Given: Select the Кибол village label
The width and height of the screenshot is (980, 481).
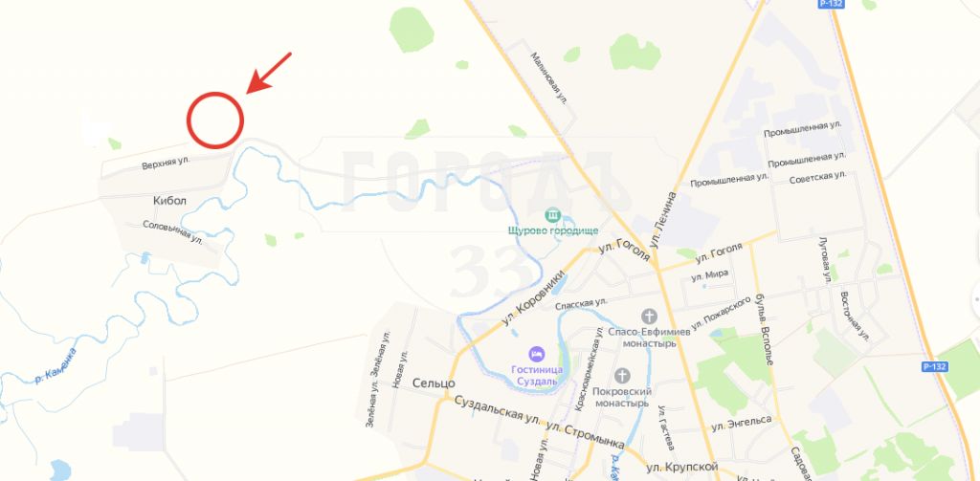Looking at the screenshot, I should pos(170,201).
